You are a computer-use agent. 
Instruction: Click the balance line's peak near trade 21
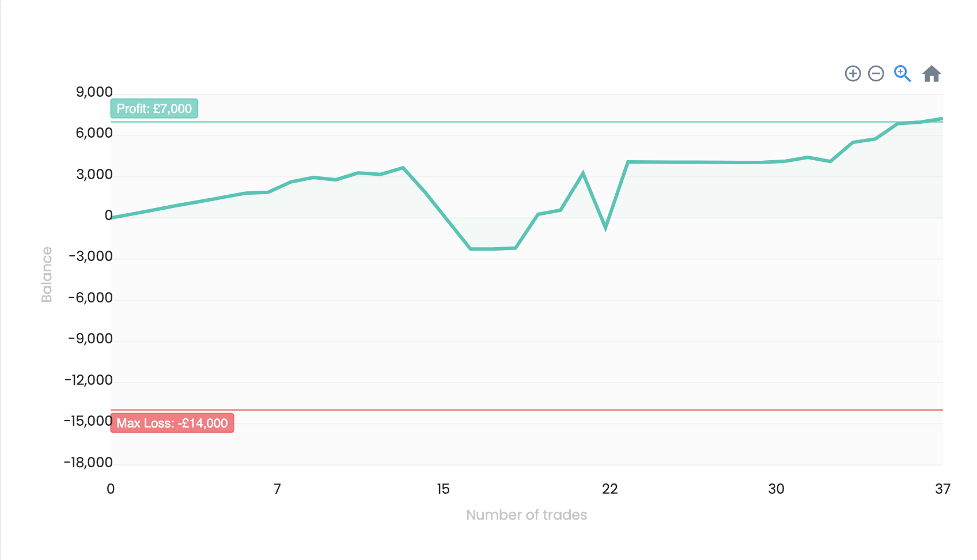[583, 173]
